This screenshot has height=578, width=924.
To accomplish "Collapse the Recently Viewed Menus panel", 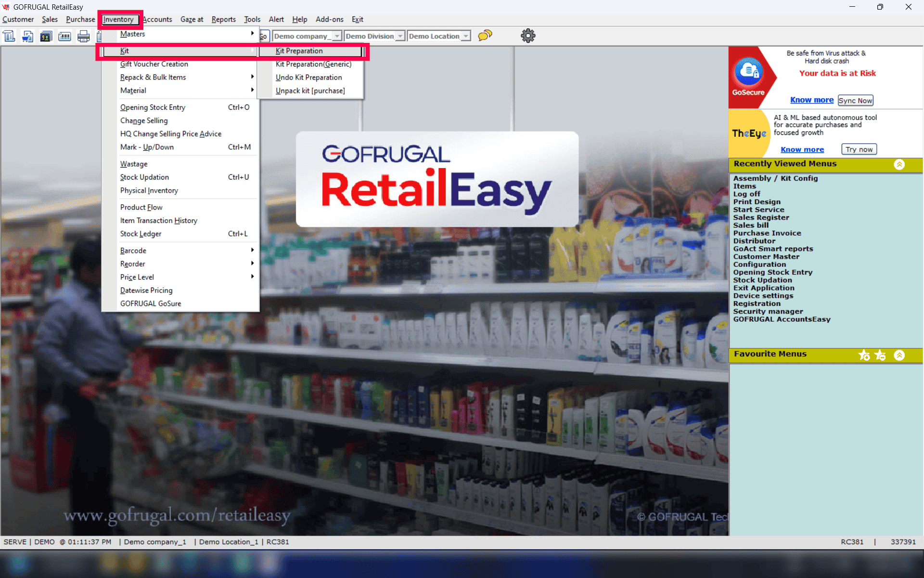I will [899, 164].
